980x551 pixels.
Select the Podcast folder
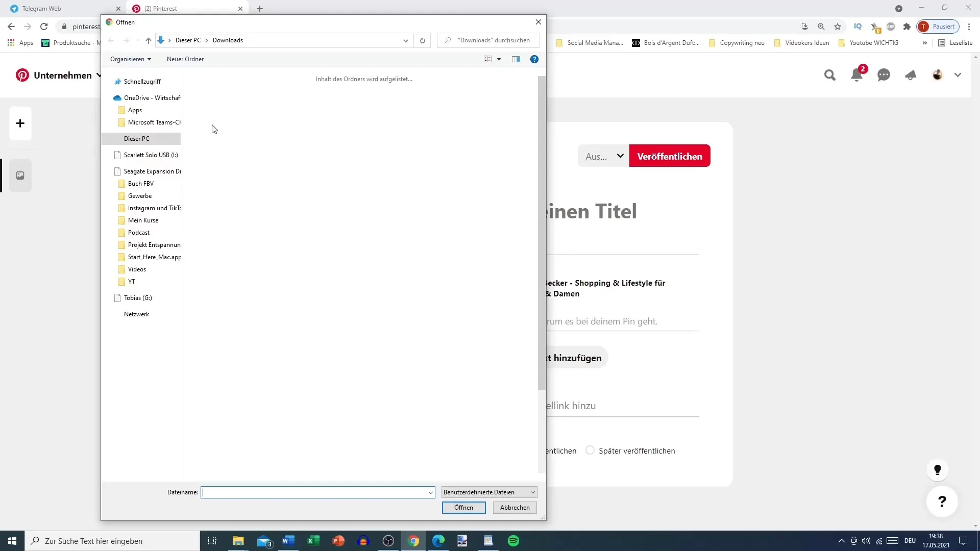pyautogui.click(x=134, y=233)
